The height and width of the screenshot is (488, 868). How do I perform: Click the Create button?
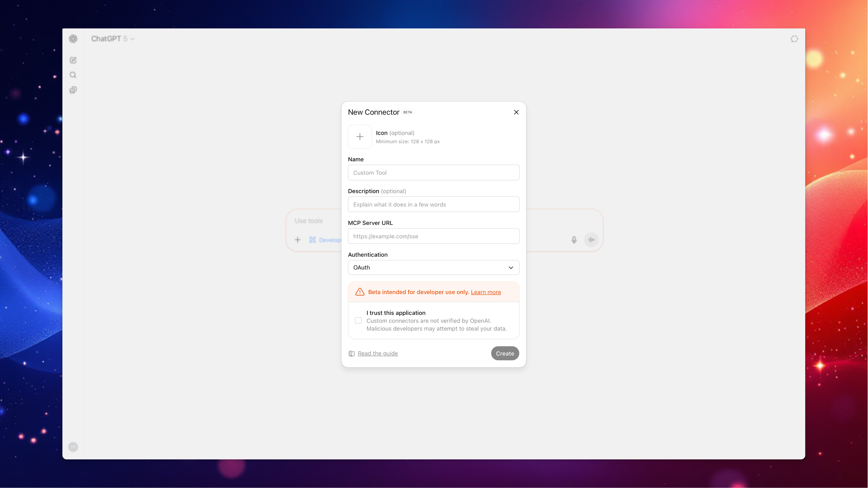505,353
